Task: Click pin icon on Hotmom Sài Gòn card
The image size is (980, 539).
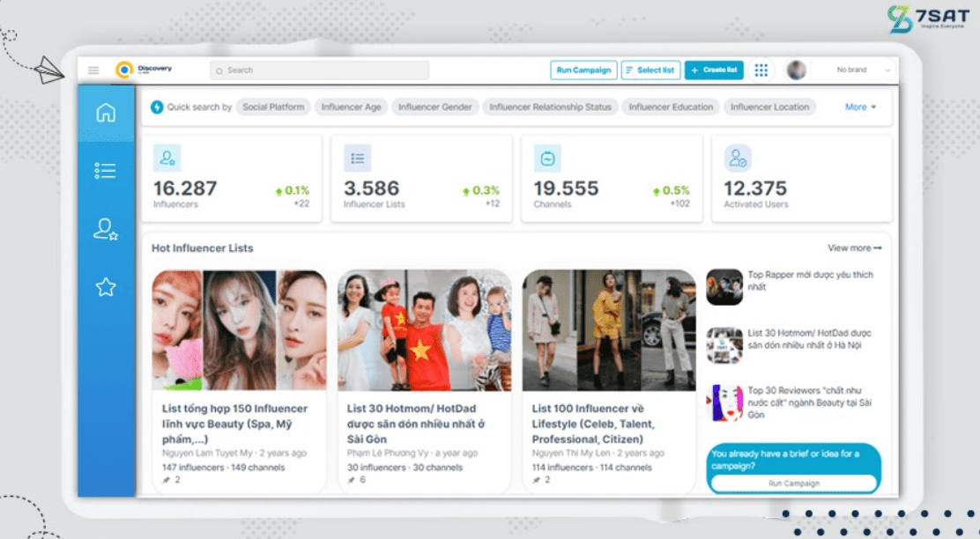Action: coord(352,480)
